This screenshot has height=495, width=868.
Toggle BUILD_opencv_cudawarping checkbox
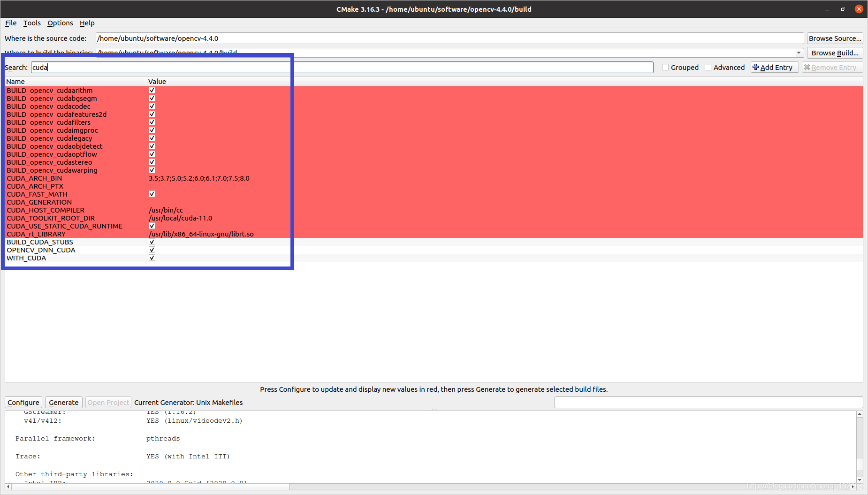152,170
